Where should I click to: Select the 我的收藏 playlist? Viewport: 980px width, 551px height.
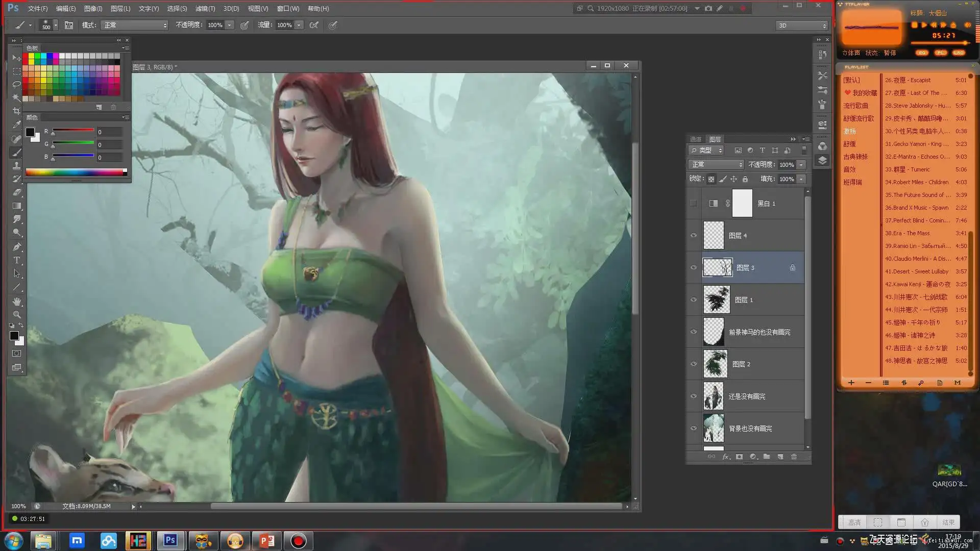[x=864, y=93]
